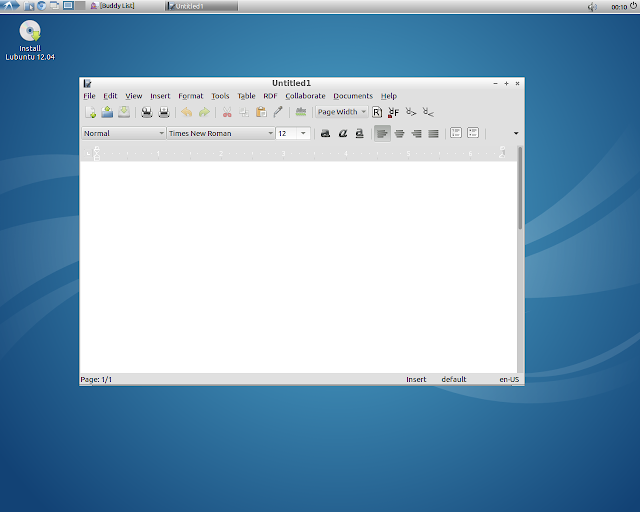Open the View menu
The width and height of the screenshot is (640, 512).
133,96
